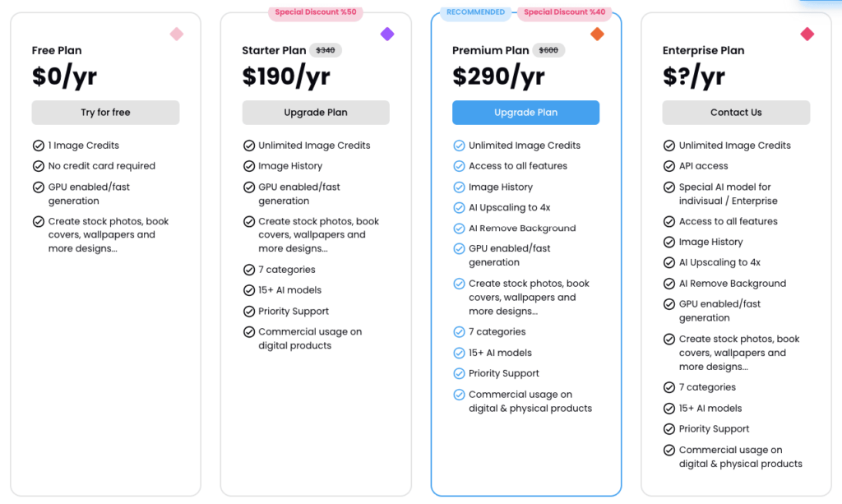Click the check icon next to 'No credit card required'

(x=39, y=166)
